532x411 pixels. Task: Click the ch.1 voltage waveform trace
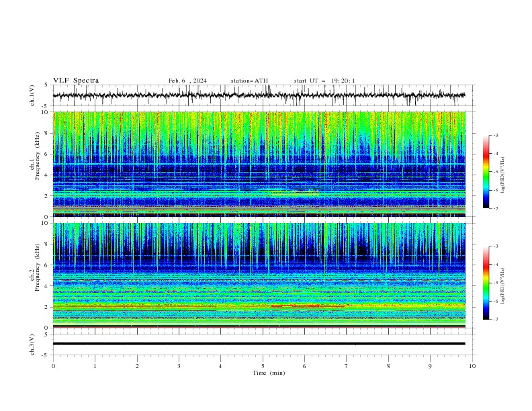[259, 95]
